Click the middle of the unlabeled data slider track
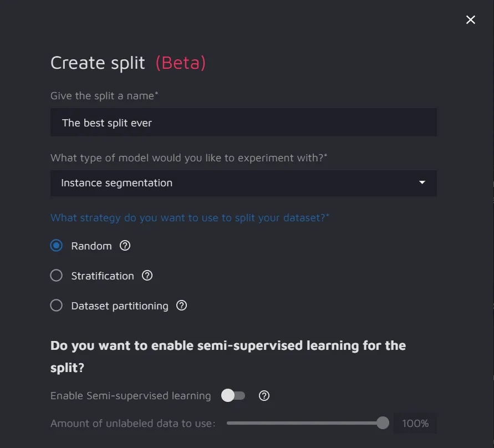This screenshot has height=448, width=494. coord(304,423)
